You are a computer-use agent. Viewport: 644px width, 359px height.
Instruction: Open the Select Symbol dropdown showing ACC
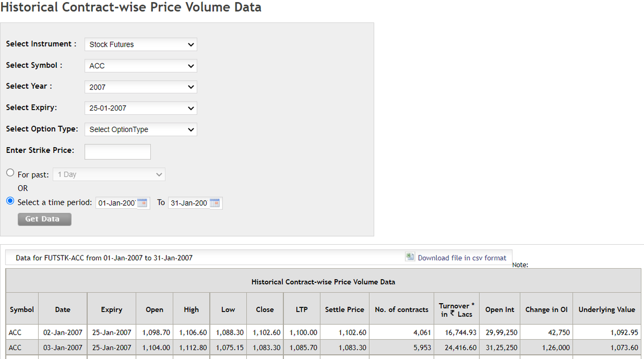(141, 65)
